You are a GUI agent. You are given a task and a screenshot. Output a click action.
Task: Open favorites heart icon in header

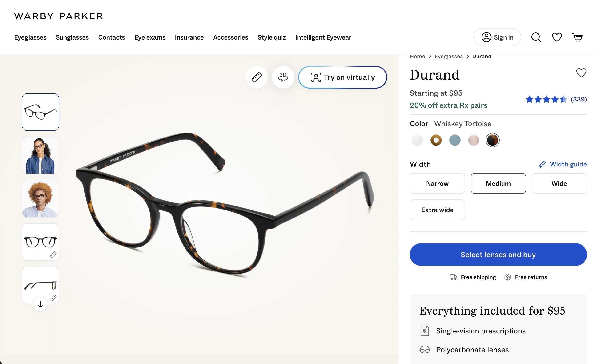coord(557,37)
